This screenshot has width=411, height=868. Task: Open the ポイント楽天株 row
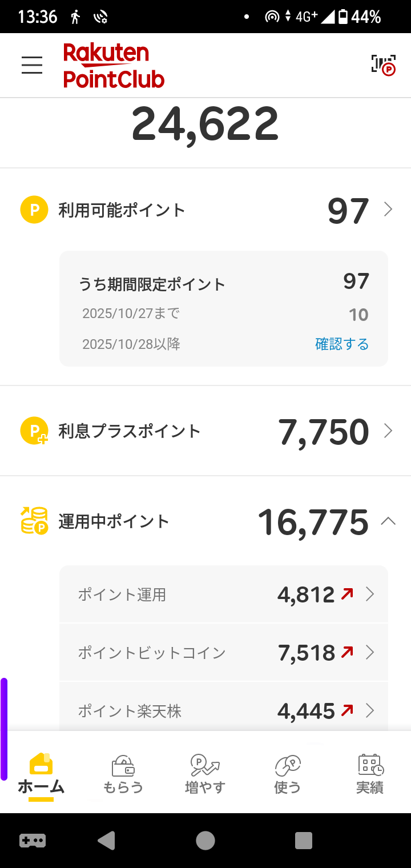(x=224, y=710)
